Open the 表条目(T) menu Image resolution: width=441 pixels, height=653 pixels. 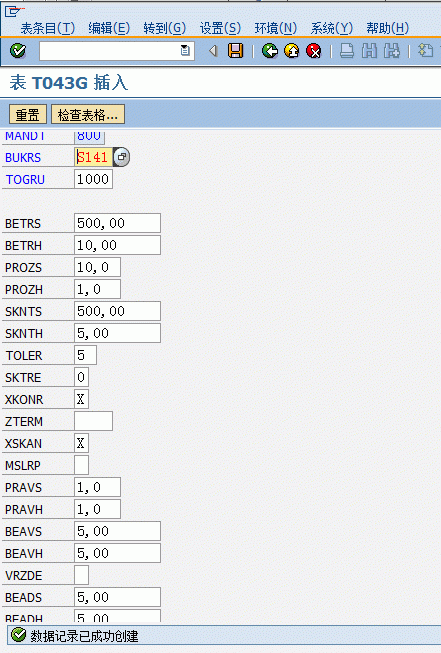(x=48, y=28)
